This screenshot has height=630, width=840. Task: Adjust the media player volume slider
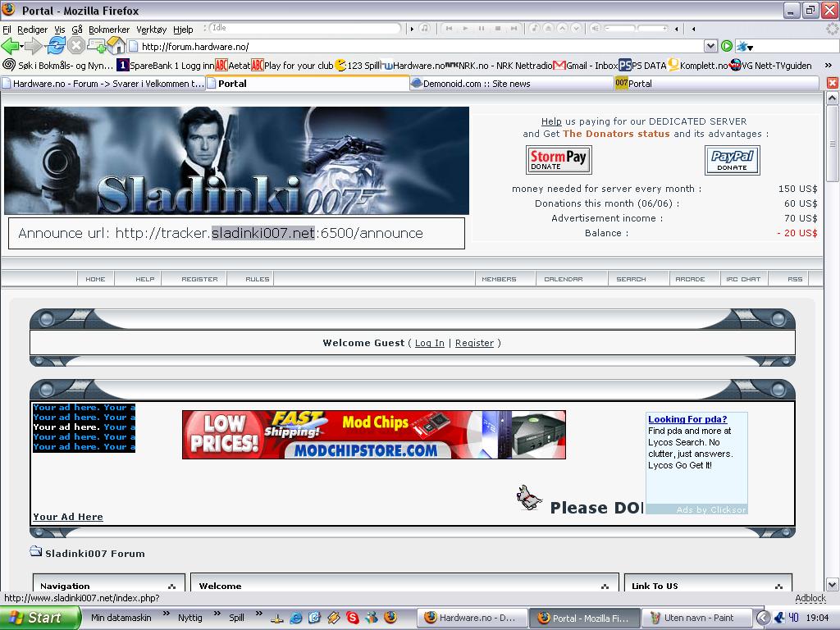pyautogui.click(x=636, y=28)
